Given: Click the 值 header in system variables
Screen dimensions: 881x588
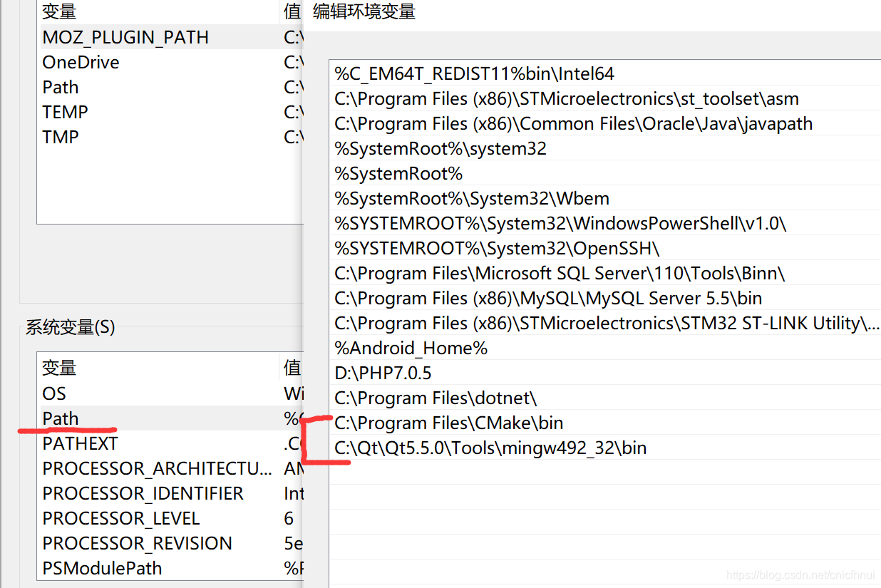Looking at the screenshot, I should coord(292,368).
